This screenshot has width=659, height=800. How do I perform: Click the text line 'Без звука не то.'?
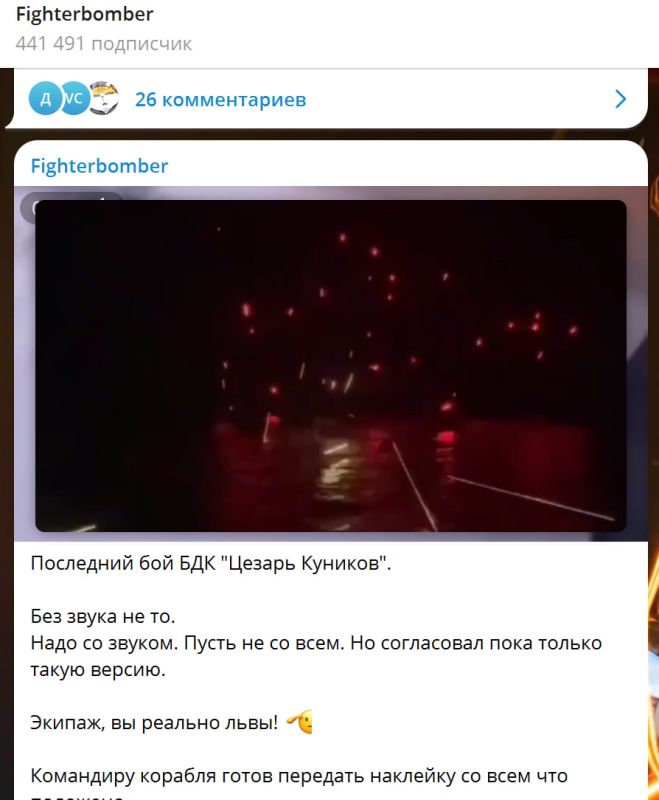point(103,616)
